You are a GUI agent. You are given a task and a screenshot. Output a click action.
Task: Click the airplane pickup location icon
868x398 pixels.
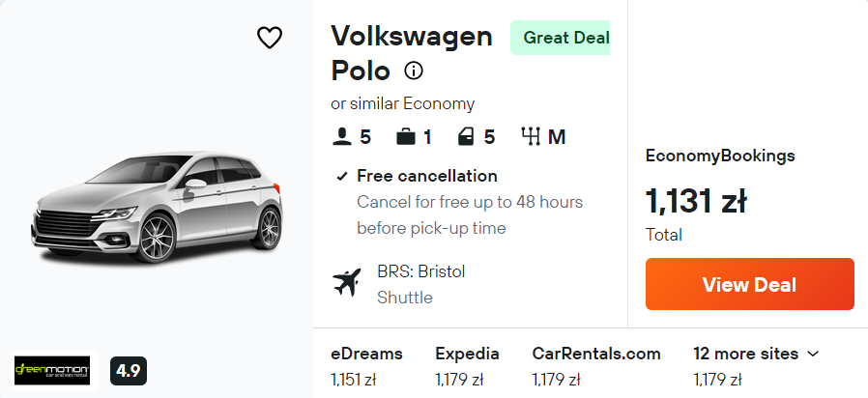point(345,283)
